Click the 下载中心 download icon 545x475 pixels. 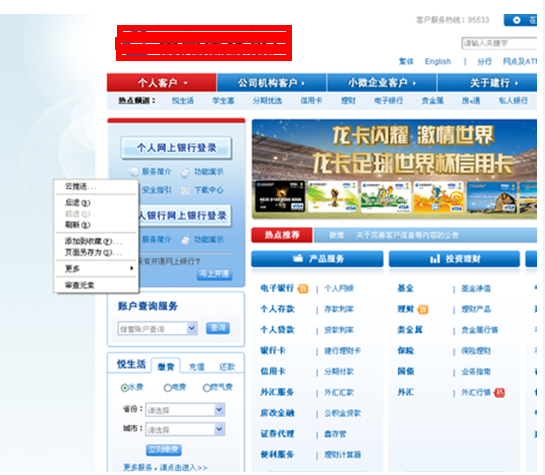pyautogui.click(x=185, y=190)
